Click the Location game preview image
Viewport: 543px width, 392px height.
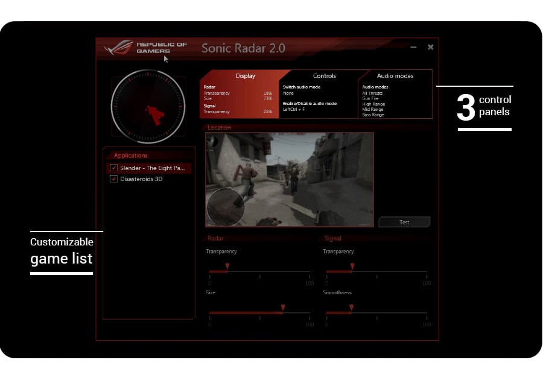tap(290, 180)
